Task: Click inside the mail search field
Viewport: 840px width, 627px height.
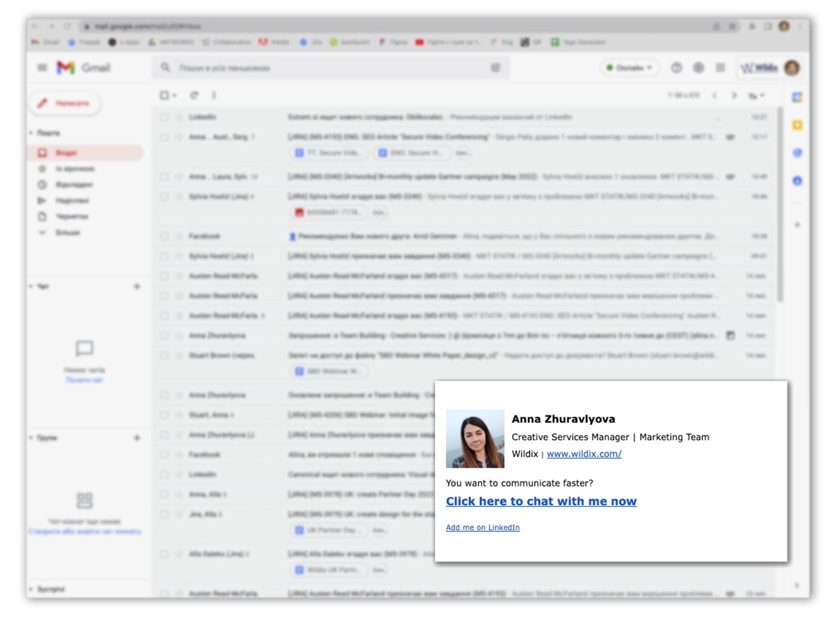Action: tap(329, 68)
